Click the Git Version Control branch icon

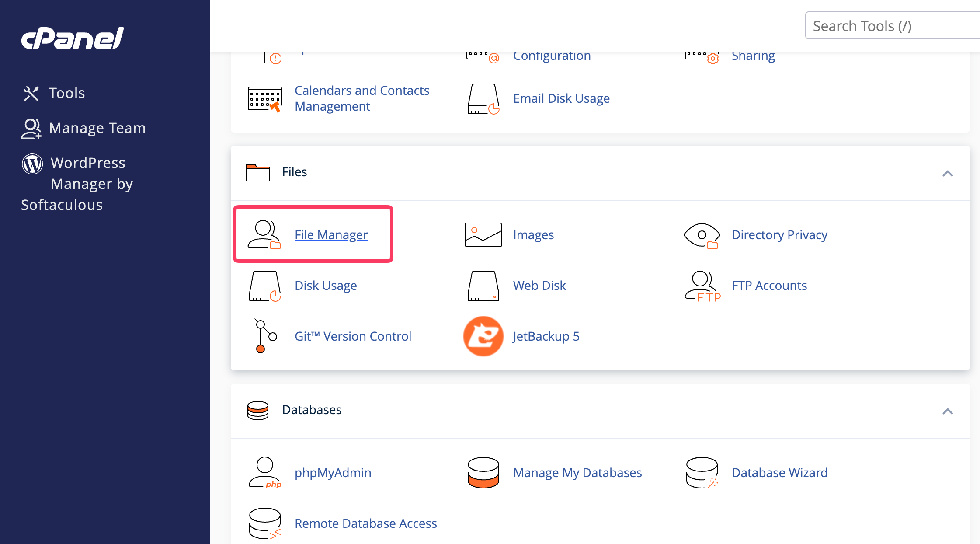tap(266, 336)
